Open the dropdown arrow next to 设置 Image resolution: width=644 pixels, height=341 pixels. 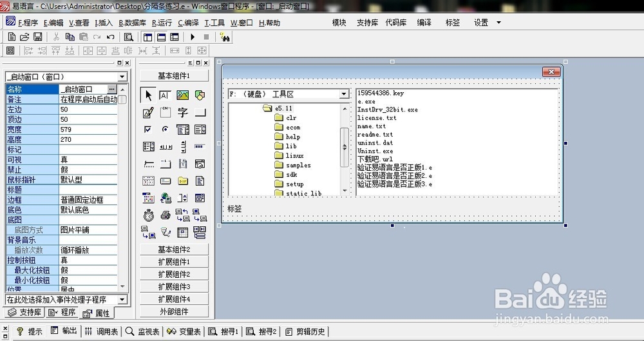tap(499, 23)
